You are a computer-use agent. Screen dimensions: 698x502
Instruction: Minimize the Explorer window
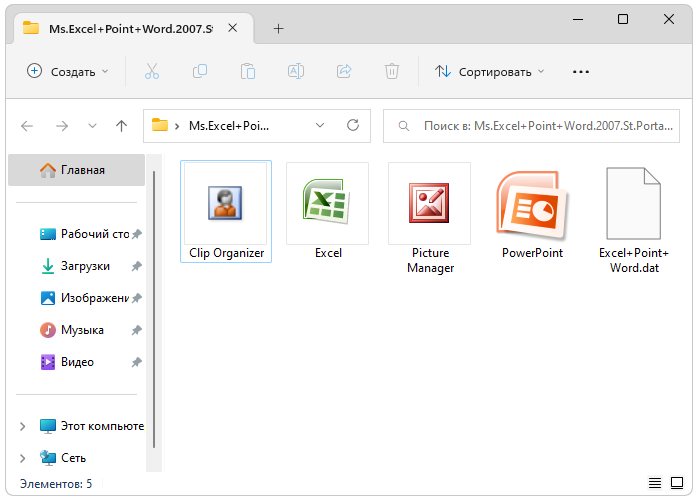[578, 19]
